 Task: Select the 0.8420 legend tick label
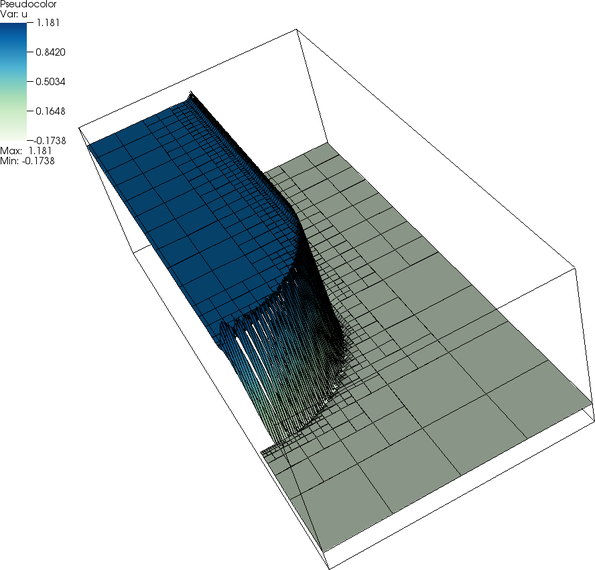[50, 52]
